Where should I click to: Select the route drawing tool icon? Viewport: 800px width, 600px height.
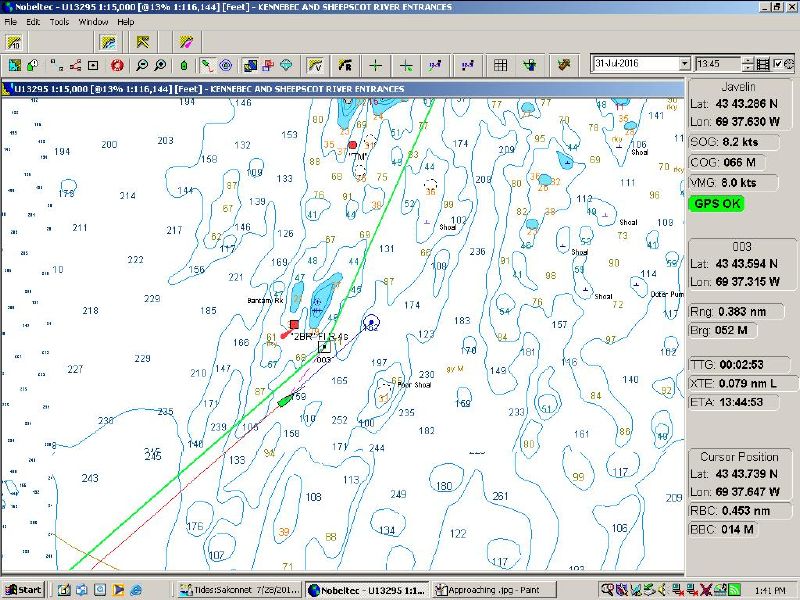click(x=75, y=66)
